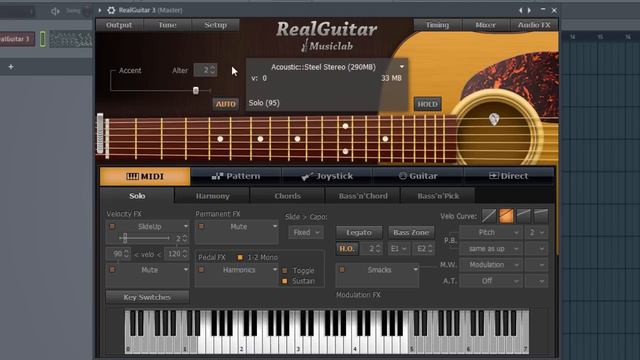This screenshot has width=640, height=360.
Task: Switch to Pattern mode
Action: point(236,176)
